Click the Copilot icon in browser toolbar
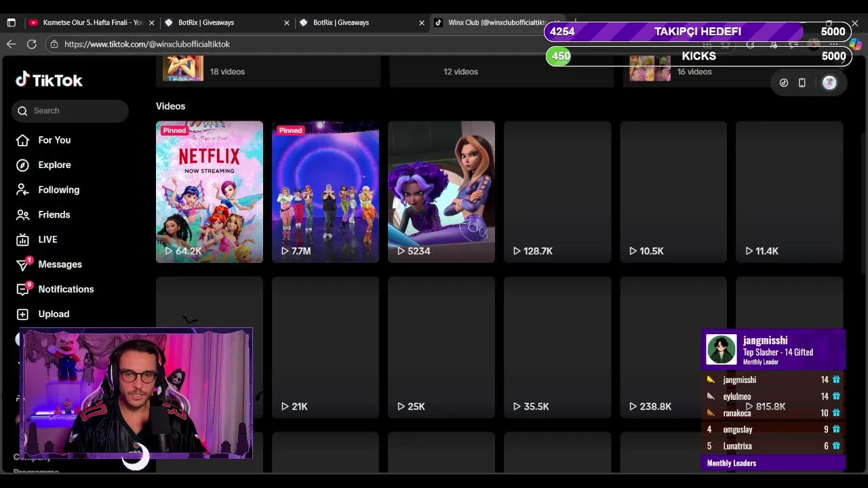 (855, 45)
